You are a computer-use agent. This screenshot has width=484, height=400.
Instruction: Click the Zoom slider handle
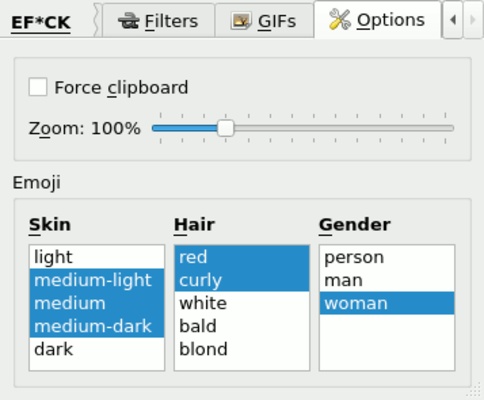226,128
